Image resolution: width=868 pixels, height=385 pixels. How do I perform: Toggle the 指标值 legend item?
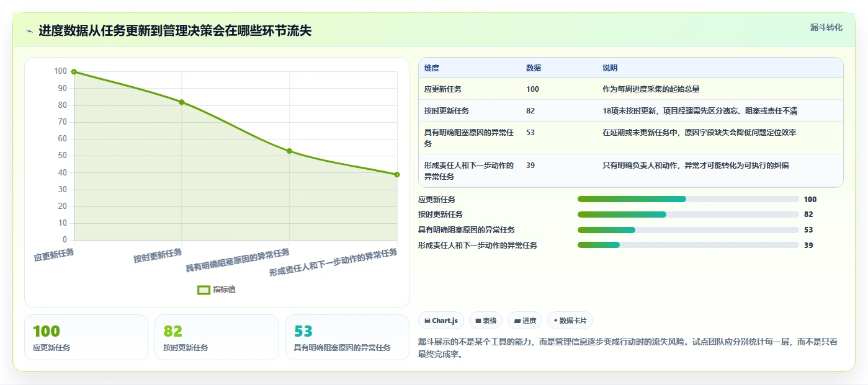pos(217,290)
